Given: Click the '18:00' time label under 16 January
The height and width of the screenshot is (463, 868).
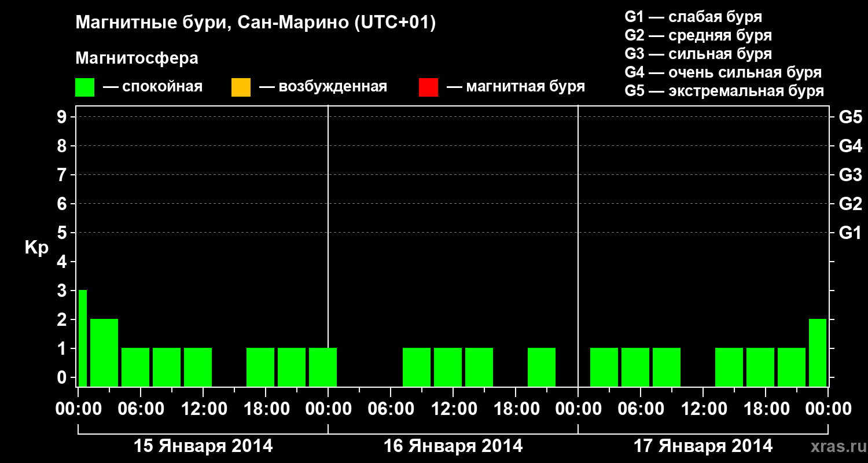Looking at the screenshot, I should [516, 409].
